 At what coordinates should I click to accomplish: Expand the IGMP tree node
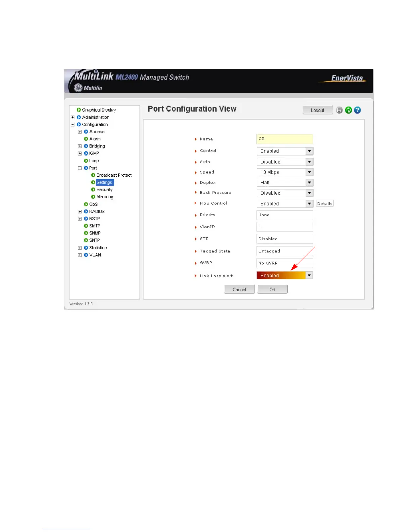80,153
